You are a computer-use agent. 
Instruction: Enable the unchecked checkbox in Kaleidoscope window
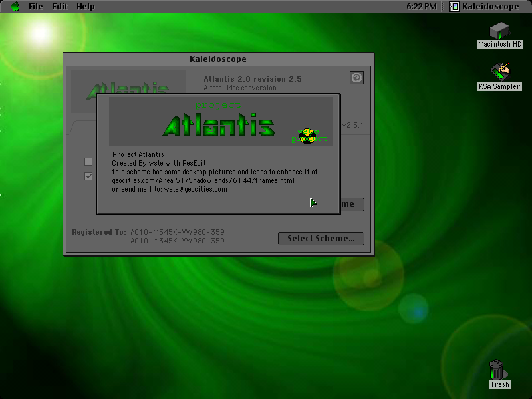click(88, 162)
